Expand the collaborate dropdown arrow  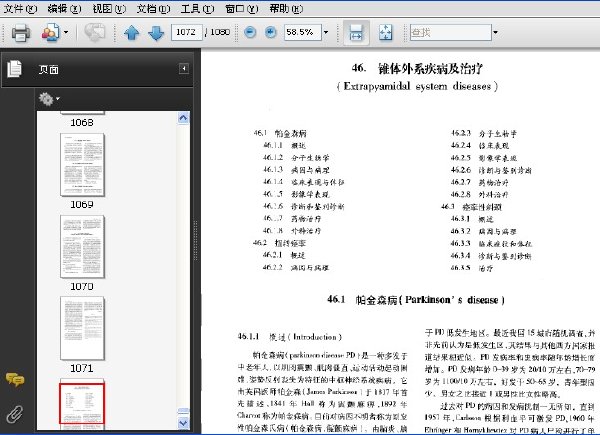[x=66, y=32]
